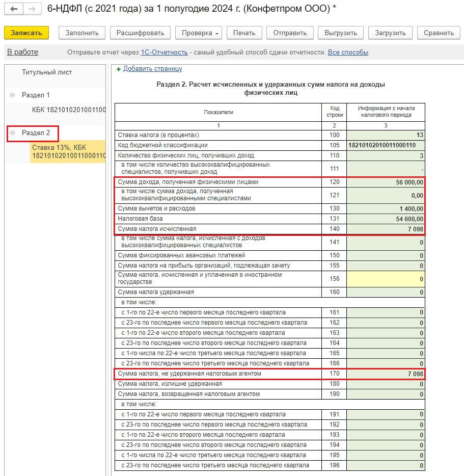Click the label 'Налоговая база'
This screenshot has width=464, height=476.
coord(140,219)
